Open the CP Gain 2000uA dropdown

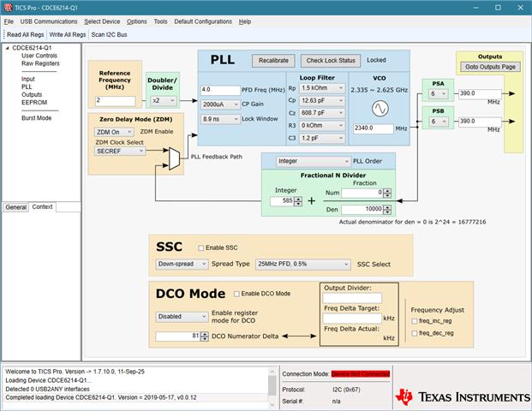click(x=220, y=104)
